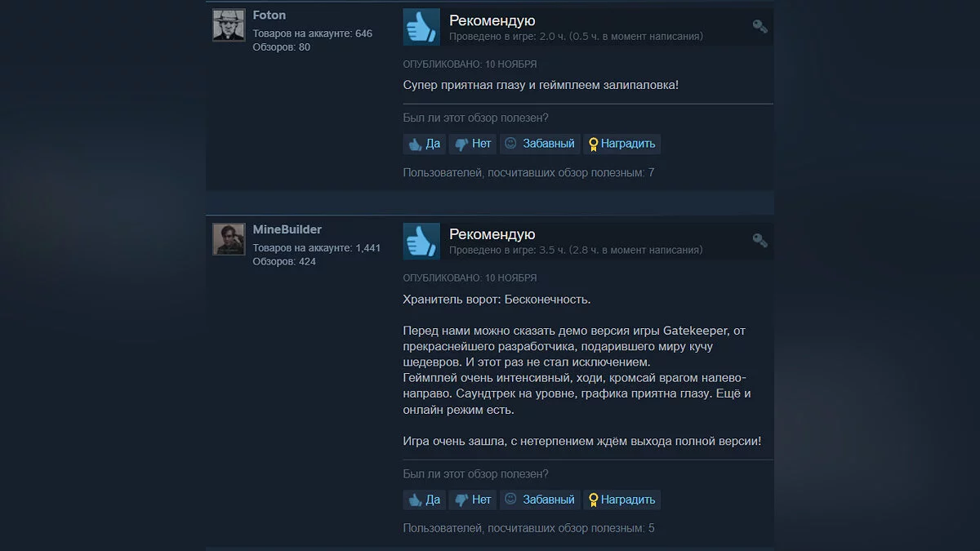Vote Да on Foton's review
980x551 pixels.
point(424,144)
